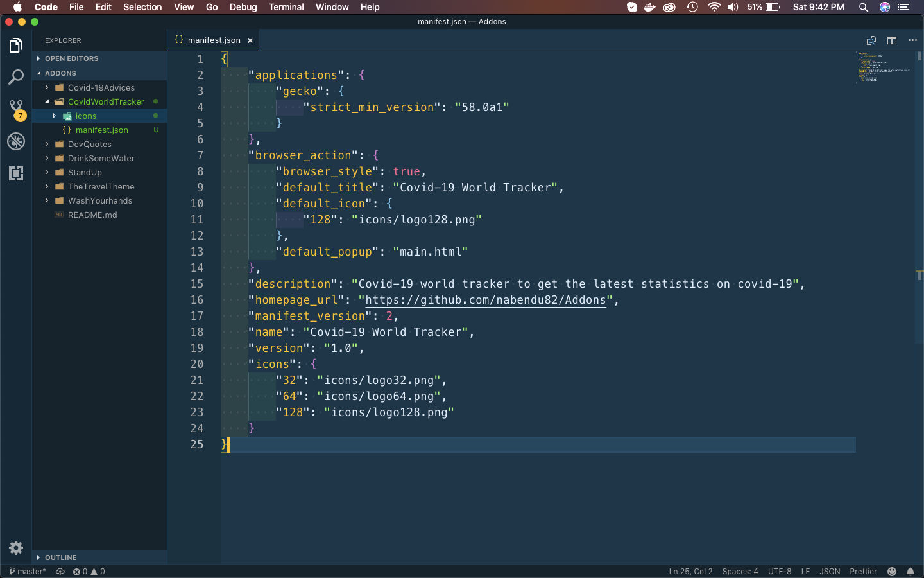The width and height of the screenshot is (924, 578).
Task: Open the Debug menu
Action: pyautogui.click(x=243, y=7)
